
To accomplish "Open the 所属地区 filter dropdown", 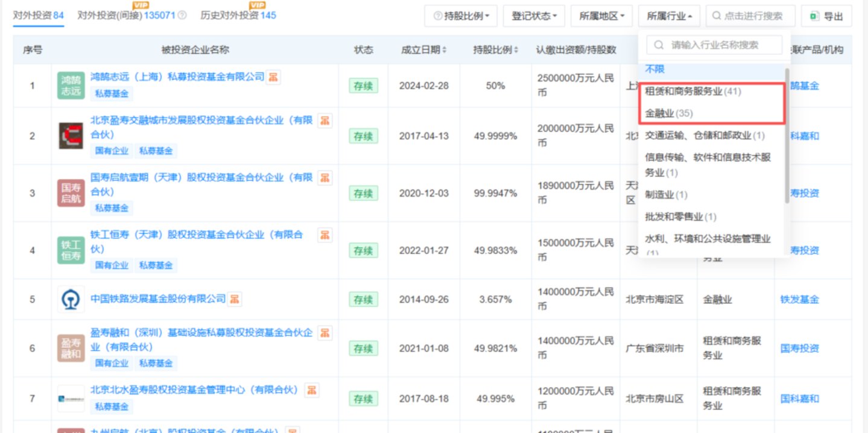I will [x=601, y=16].
